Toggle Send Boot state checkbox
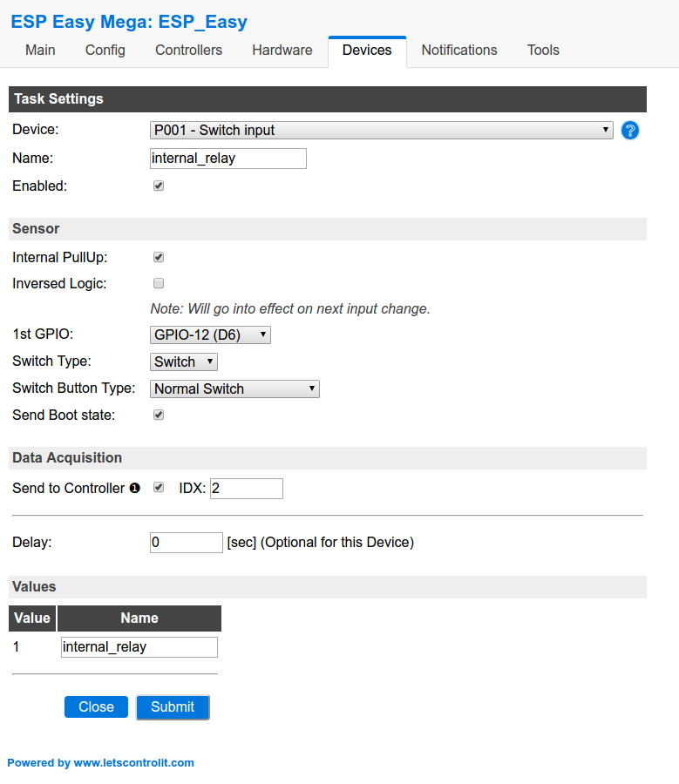Screen dimensions: 679x784 [159, 415]
